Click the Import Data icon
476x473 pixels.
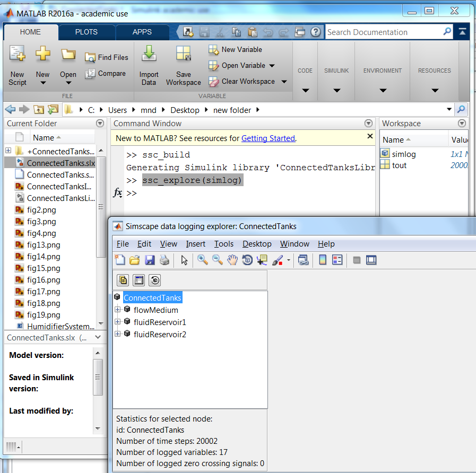click(149, 65)
